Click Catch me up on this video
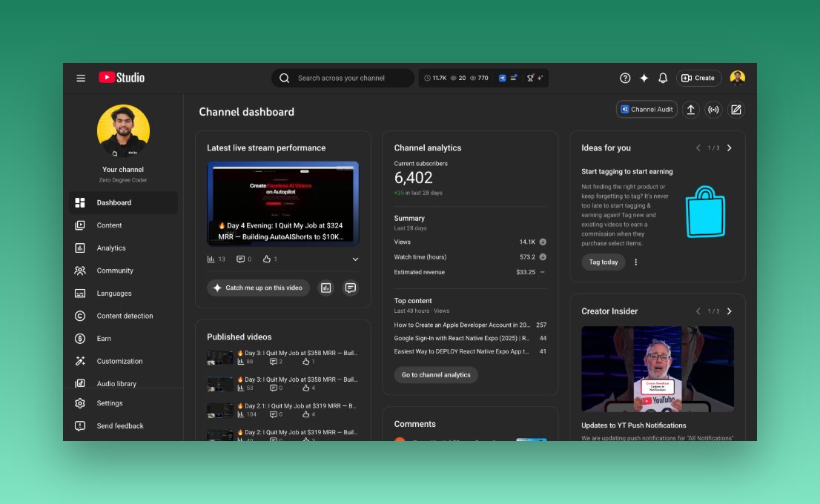820x504 pixels. coord(258,288)
